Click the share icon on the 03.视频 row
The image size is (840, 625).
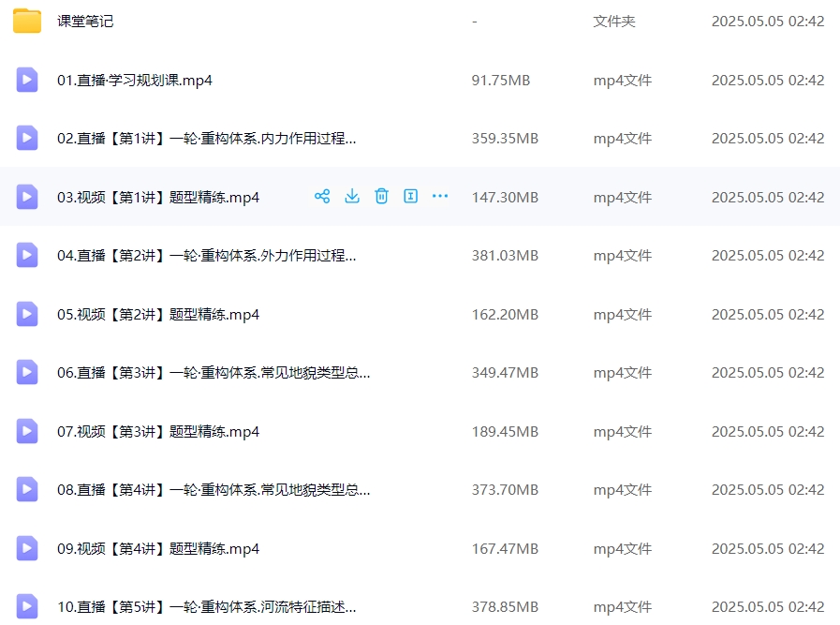tap(322, 196)
